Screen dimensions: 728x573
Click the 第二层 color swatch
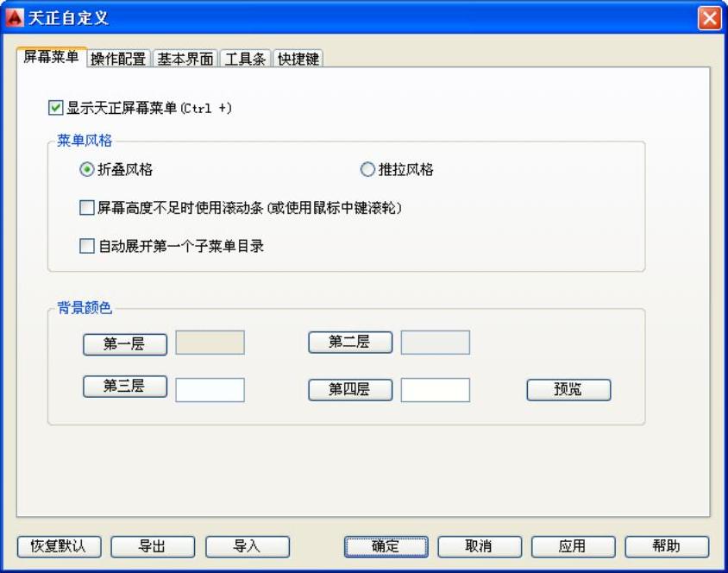coord(435,343)
